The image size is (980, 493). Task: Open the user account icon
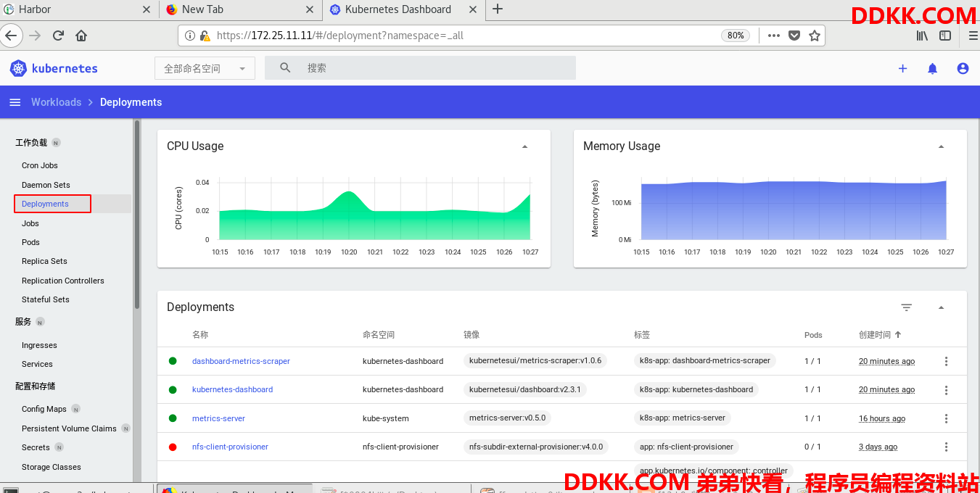coord(963,68)
